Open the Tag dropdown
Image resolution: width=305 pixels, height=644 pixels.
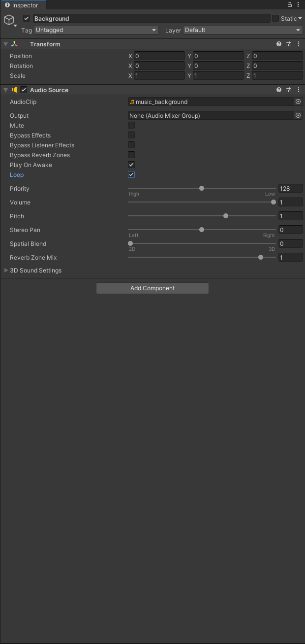(x=96, y=30)
